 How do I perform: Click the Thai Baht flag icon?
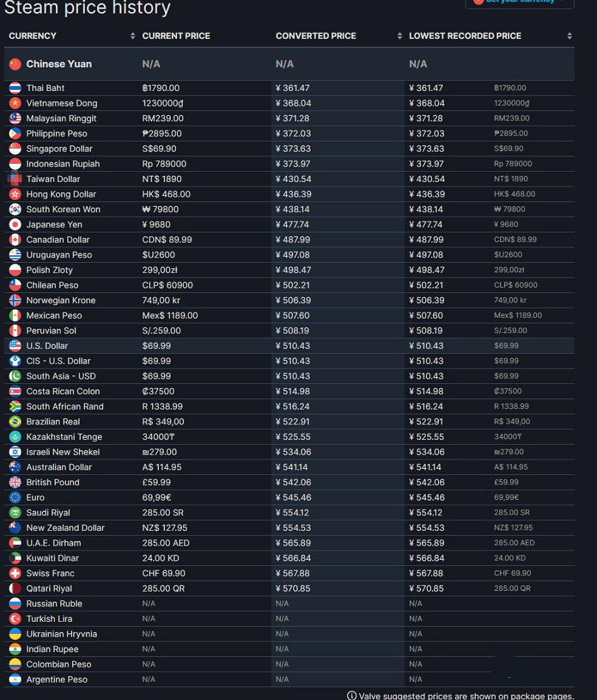[15, 88]
